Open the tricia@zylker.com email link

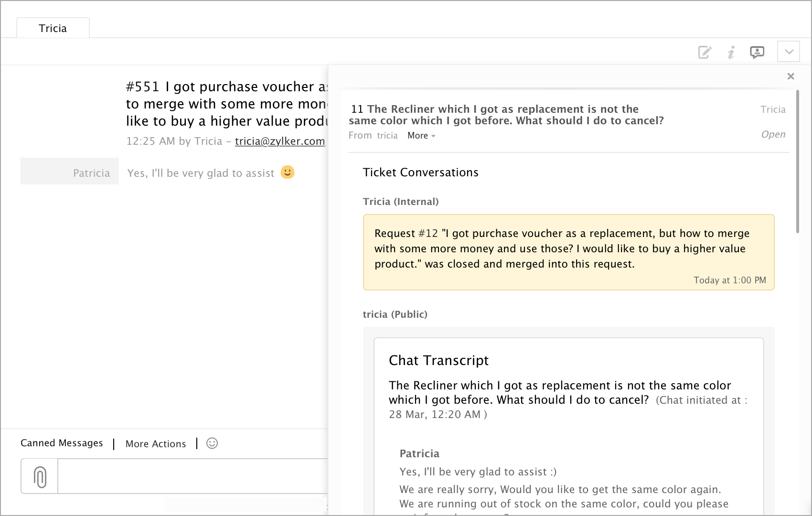[x=280, y=141]
